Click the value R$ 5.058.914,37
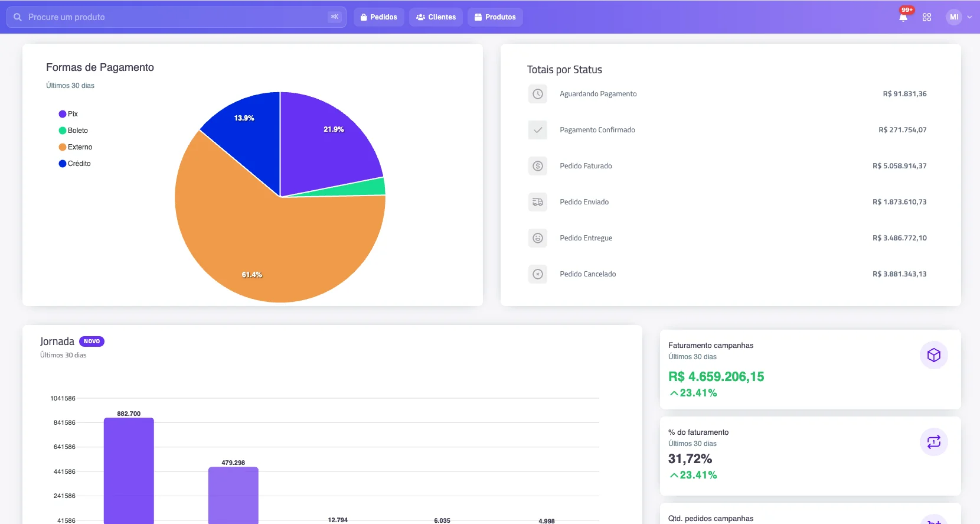The width and height of the screenshot is (980, 524). pos(899,166)
